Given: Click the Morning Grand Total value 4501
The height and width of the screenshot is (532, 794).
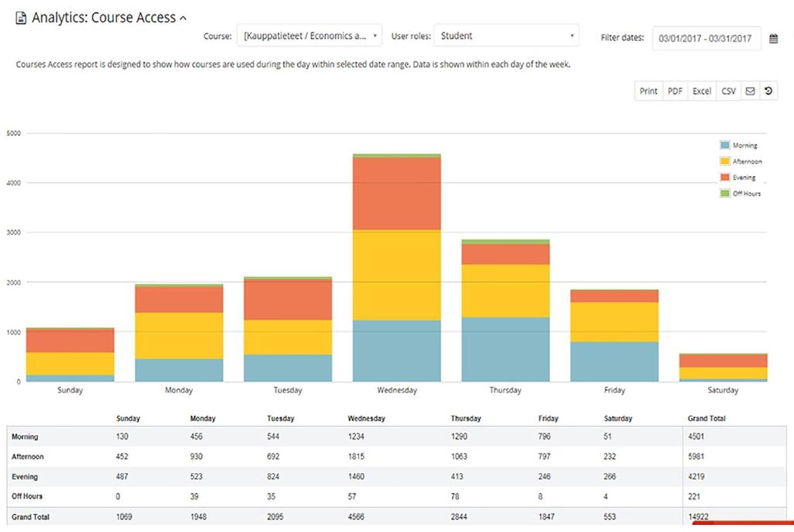Looking at the screenshot, I should 696,437.
